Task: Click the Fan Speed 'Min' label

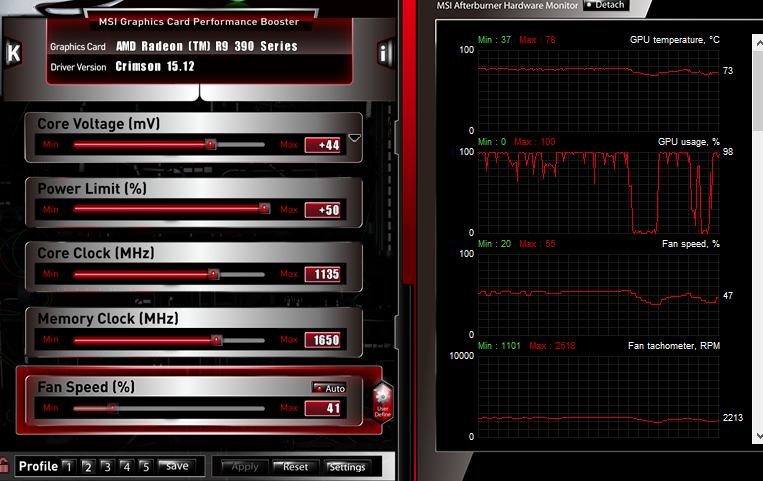Action: coord(51,407)
